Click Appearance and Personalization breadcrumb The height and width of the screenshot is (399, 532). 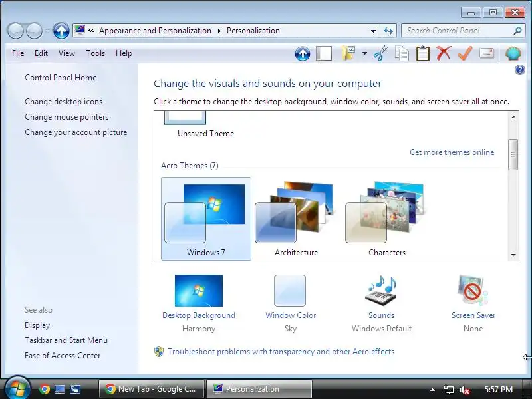point(155,31)
